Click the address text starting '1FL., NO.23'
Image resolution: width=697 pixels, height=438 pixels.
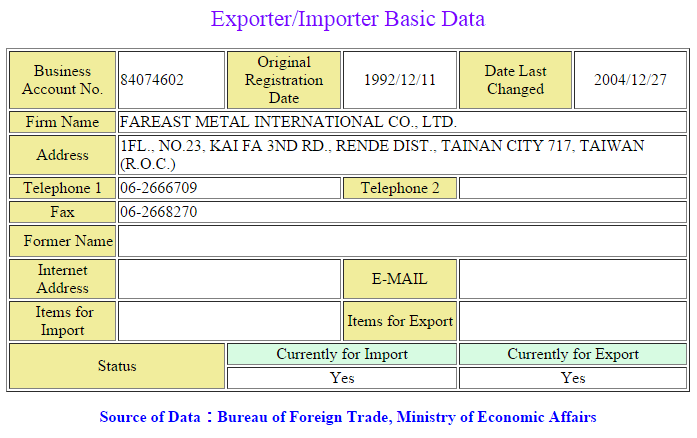pyautogui.click(x=382, y=155)
